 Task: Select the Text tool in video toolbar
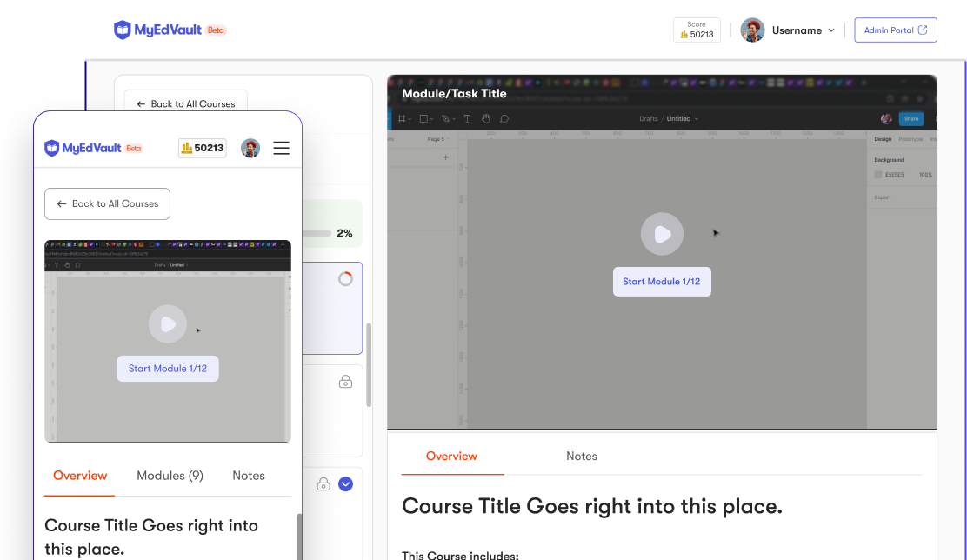tap(468, 118)
